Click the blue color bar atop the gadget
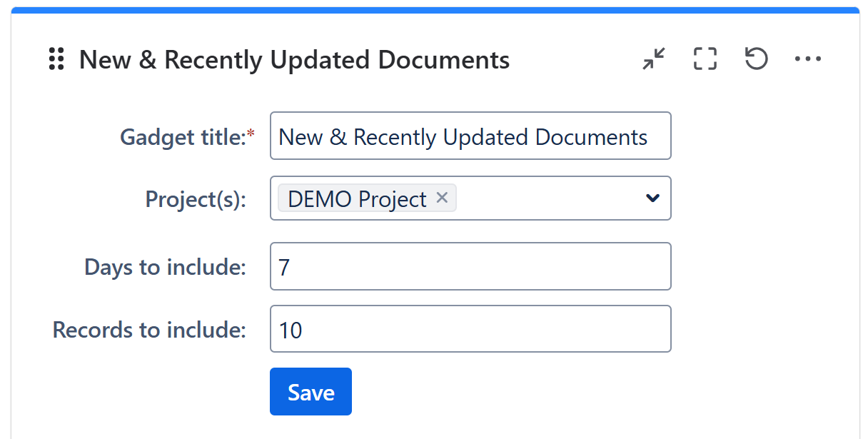 [435, 10]
